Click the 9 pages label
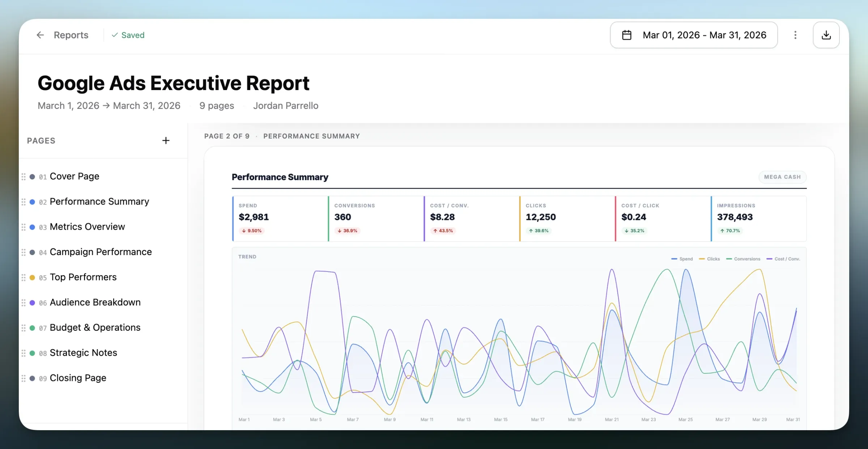 [217, 106]
